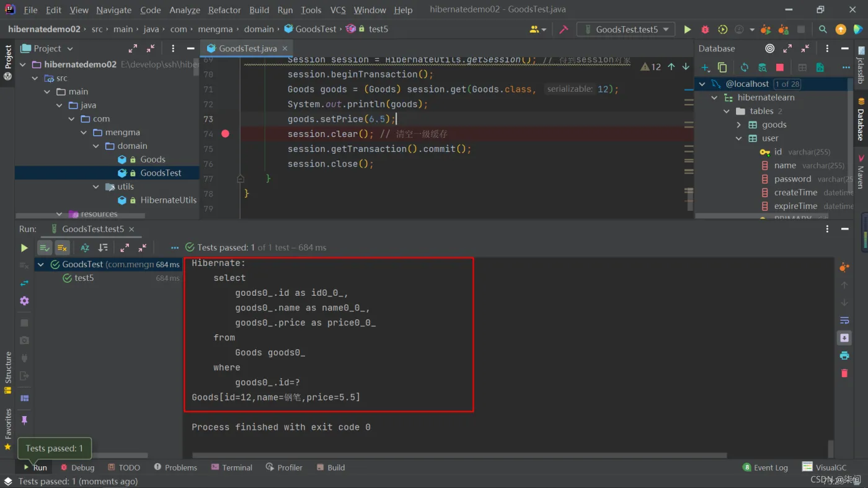The image size is (868, 488).
Task: Sort test results by duration
Action: 103,247
